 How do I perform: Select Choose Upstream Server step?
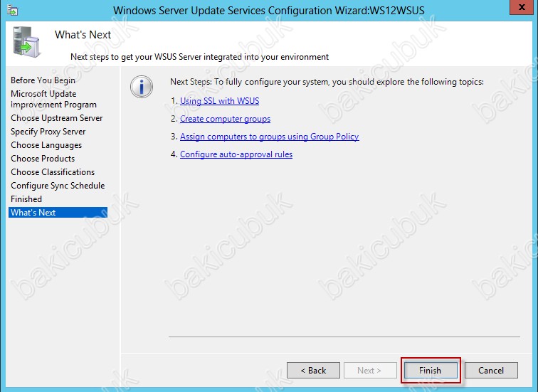click(57, 118)
